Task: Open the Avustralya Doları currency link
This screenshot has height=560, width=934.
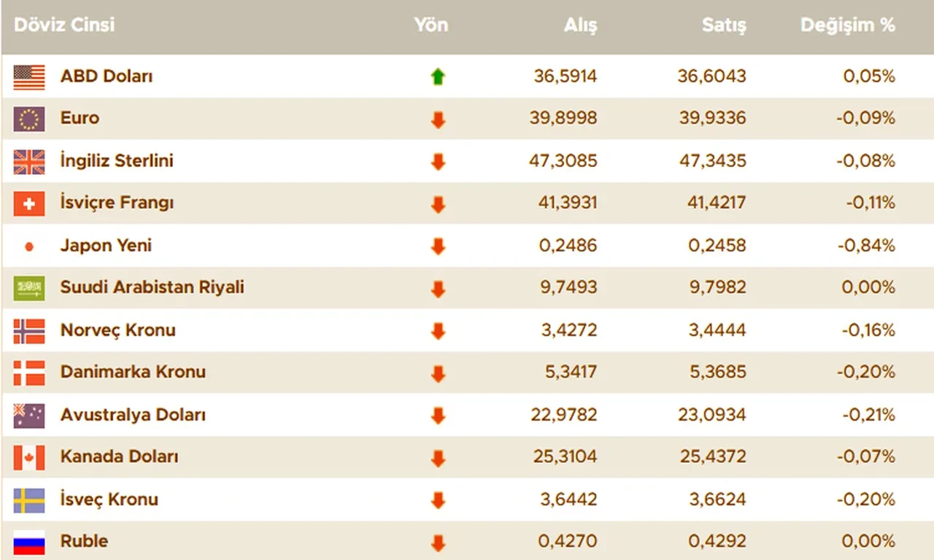Action: coord(133,415)
